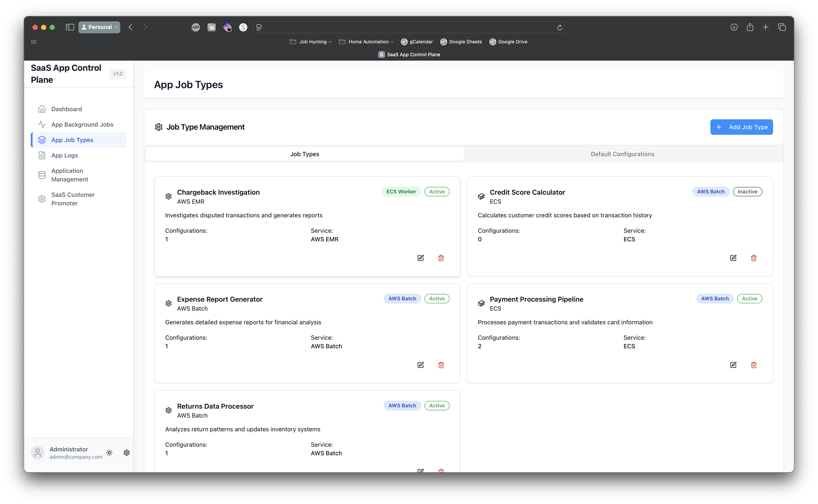Open App Logs in the sidebar
Viewport: 818px width, 504px height.
click(x=79, y=155)
